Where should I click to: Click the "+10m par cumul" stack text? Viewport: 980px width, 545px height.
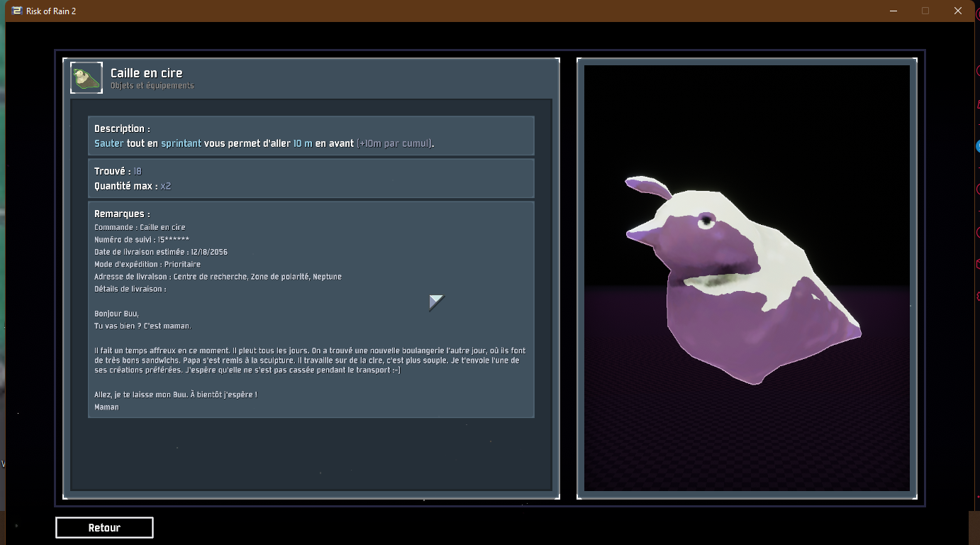click(394, 143)
